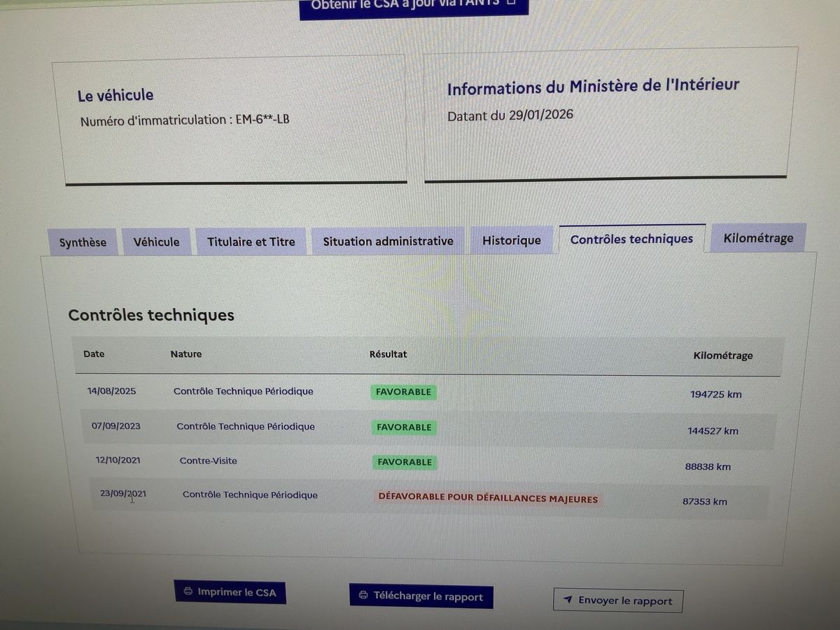Click the Informations du Ministère de l'Intérieur heading
840x630 pixels.
pyautogui.click(x=593, y=87)
